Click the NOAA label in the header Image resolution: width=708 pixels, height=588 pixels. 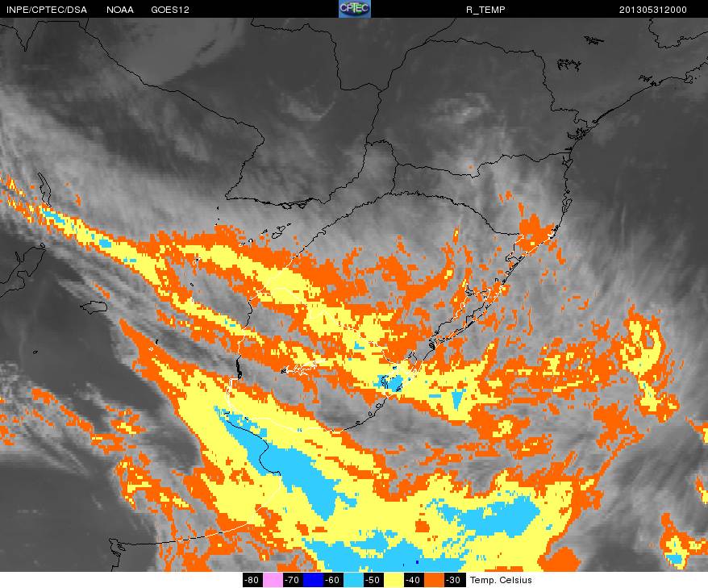(120, 10)
